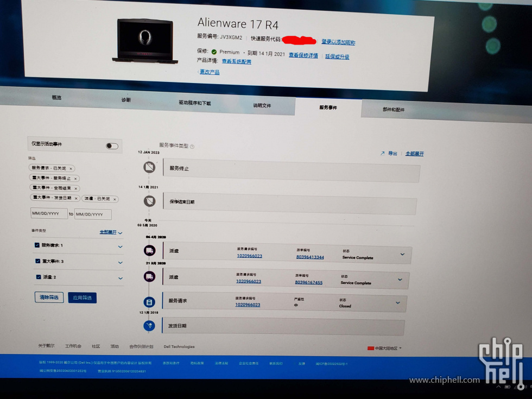This screenshot has width=532, height=399.
Task: Click the China flag icon in footer
Action: (370, 348)
